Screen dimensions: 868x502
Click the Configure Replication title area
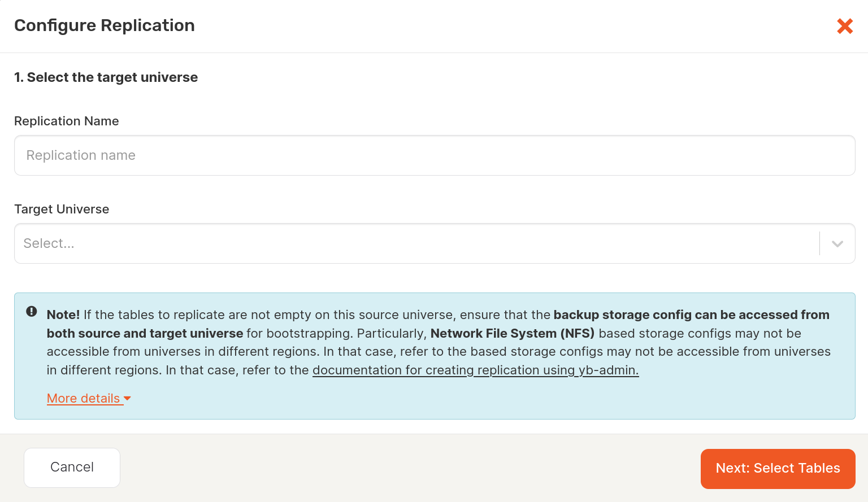coord(105,25)
